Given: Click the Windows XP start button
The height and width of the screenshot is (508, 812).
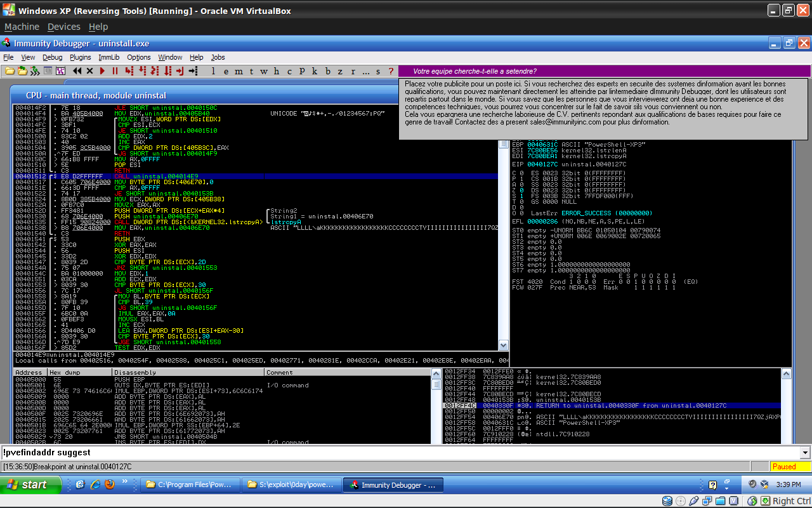Looking at the screenshot, I should click(31, 485).
